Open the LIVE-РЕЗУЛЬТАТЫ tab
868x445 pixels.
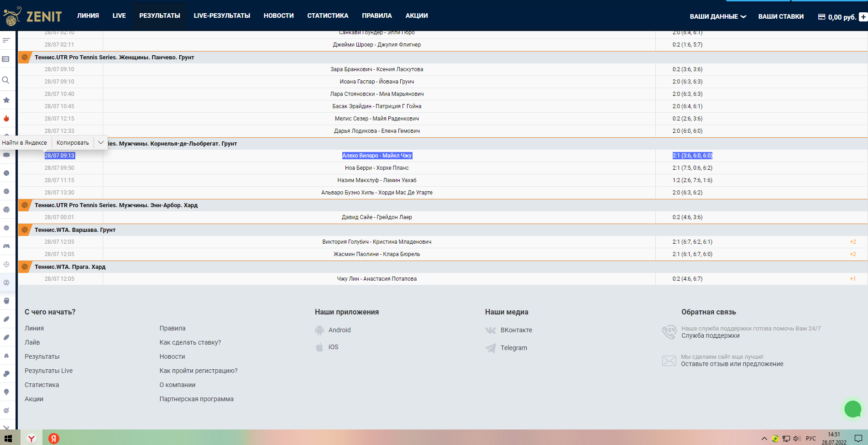[x=222, y=16]
